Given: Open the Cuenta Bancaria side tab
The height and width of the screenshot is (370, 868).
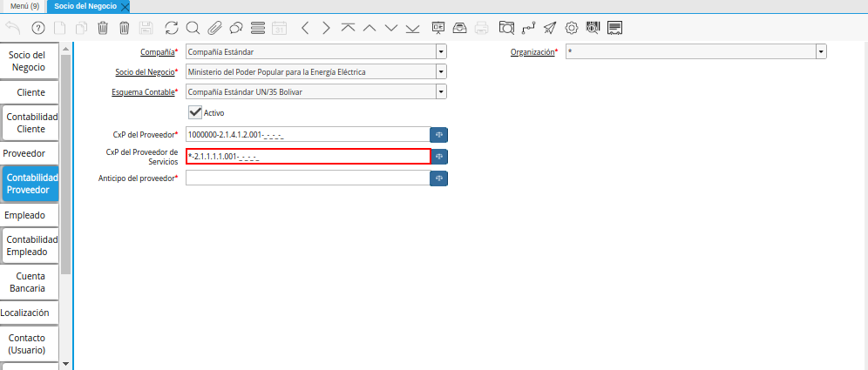Looking at the screenshot, I should coord(30,282).
